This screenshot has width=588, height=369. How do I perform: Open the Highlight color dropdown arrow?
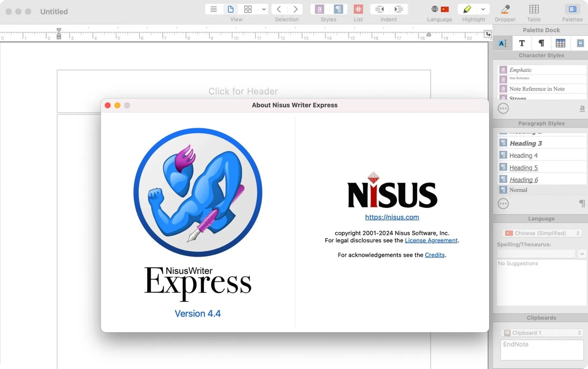483,9
